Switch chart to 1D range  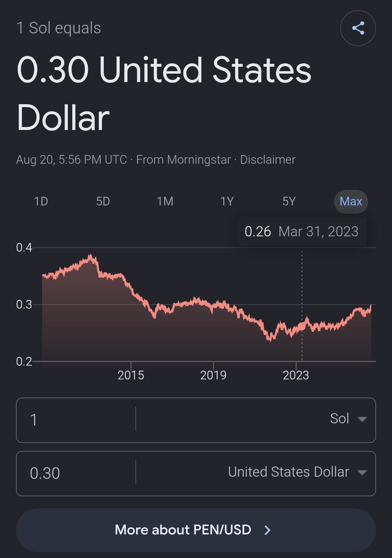point(41,201)
